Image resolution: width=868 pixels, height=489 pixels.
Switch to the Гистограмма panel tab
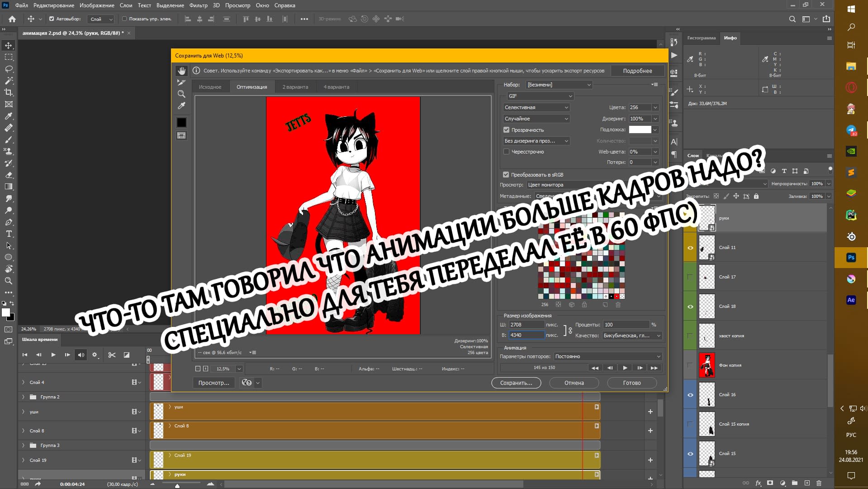pos(701,38)
